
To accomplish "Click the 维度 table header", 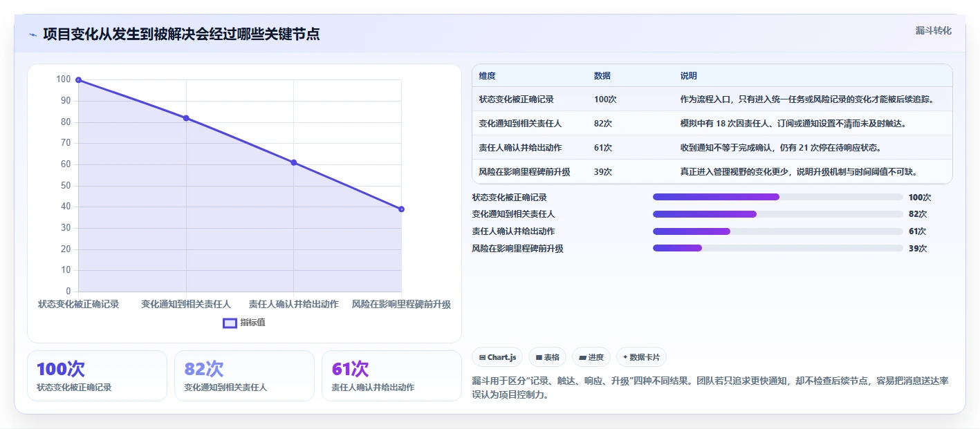I will tap(488, 76).
